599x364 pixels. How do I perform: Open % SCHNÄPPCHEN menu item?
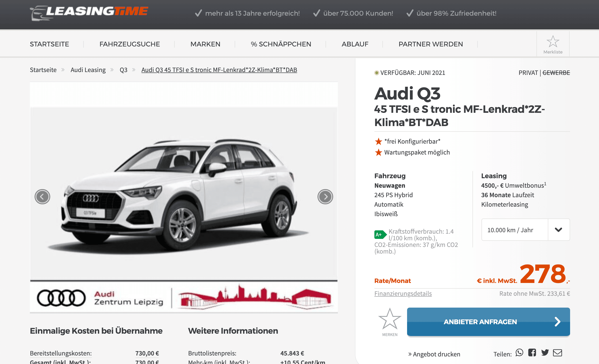(281, 44)
